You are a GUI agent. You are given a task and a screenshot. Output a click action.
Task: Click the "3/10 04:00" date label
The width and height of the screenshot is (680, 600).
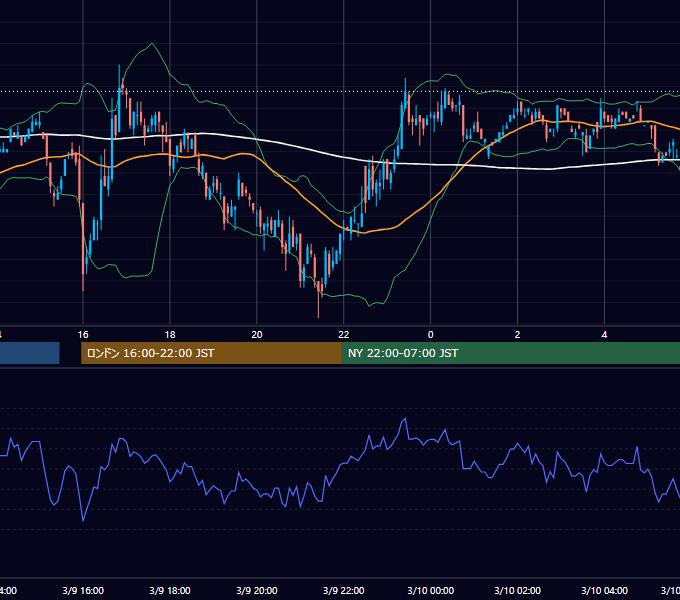(604, 590)
